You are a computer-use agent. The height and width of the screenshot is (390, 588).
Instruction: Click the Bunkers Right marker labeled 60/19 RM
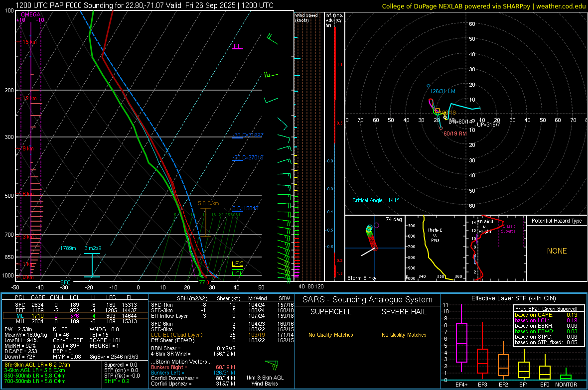[x=441, y=128]
